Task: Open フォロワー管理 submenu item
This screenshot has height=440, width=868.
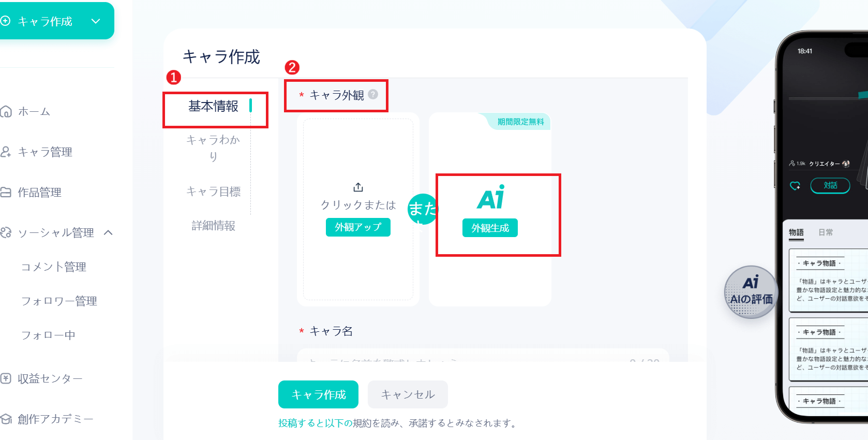Action: 59,301
